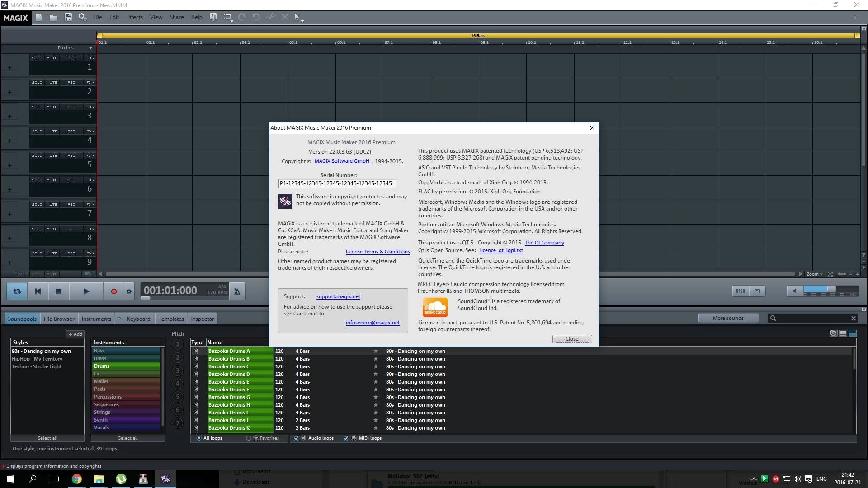Screen dimensions: 868x488
Task: Click the greyed-out undo arrow icon
Action: point(256,17)
